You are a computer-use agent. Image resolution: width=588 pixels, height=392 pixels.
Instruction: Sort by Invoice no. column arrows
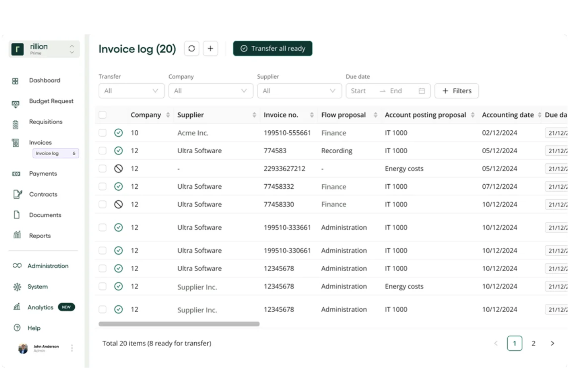(x=312, y=115)
